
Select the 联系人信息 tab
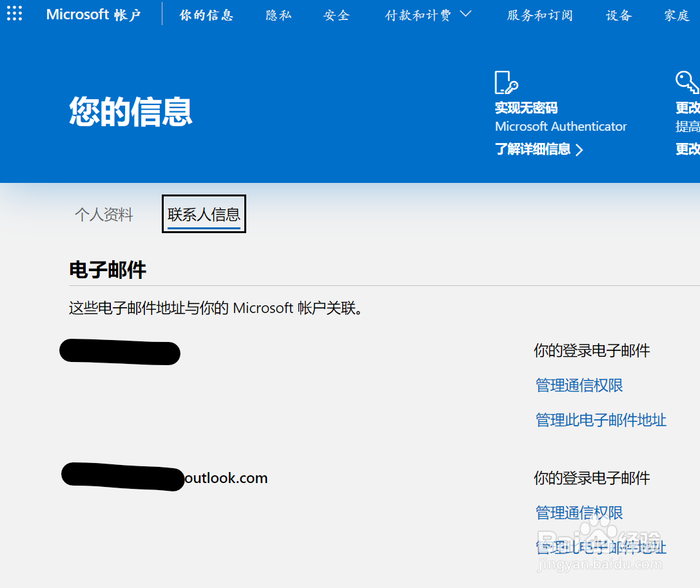[x=204, y=214]
